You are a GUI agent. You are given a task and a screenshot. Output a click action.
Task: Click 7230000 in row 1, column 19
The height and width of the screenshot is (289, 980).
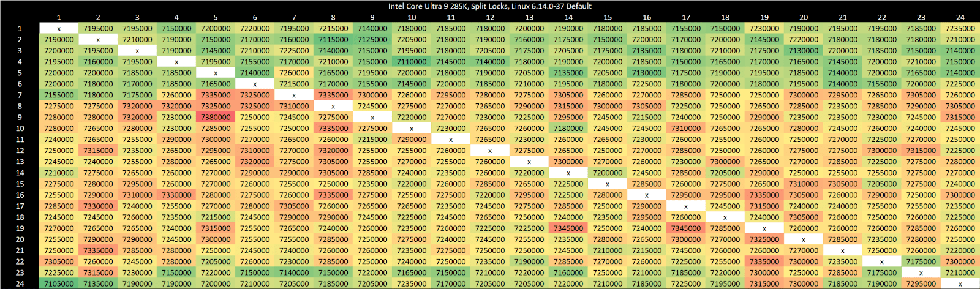point(764,28)
